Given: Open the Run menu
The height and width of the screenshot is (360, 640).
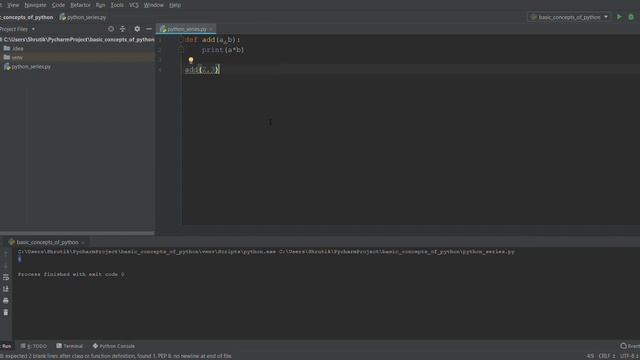Looking at the screenshot, I should 100,5.
